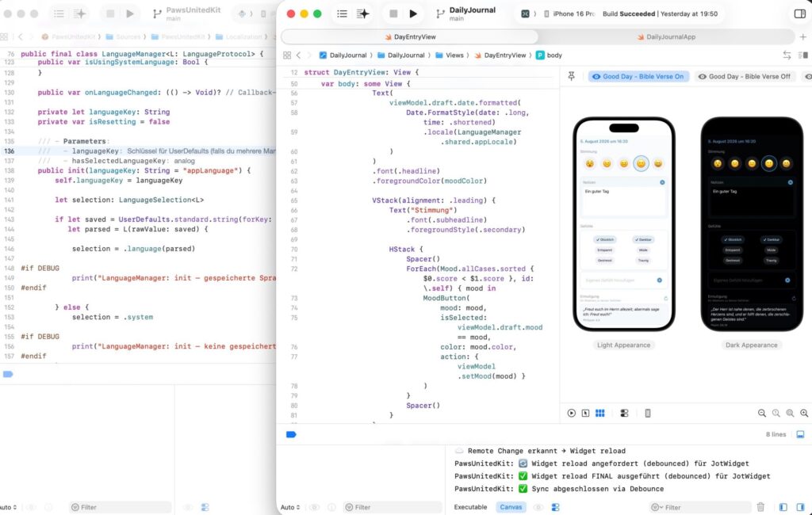Switch to DailyJournalApp tab
Image resolution: width=812 pixels, height=515 pixels.
click(666, 36)
